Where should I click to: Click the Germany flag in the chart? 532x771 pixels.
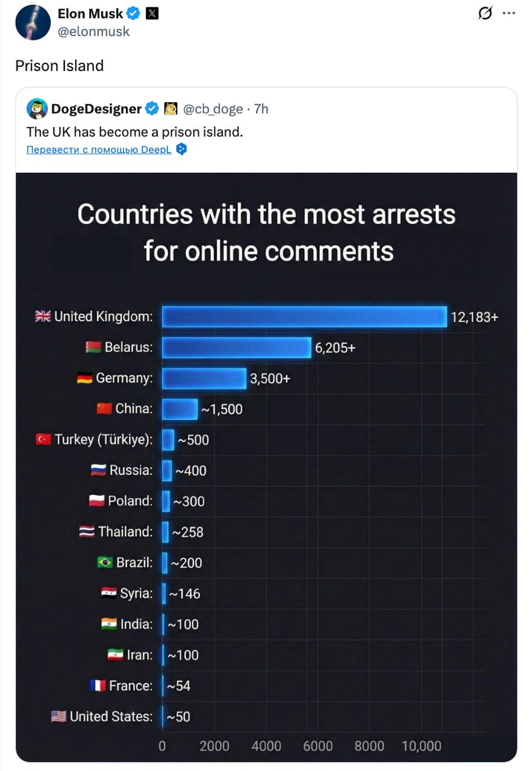(84, 378)
